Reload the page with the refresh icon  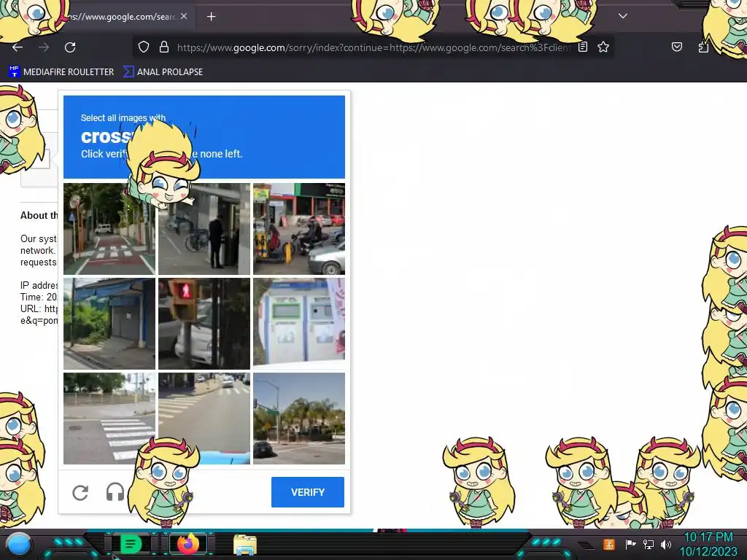(x=70, y=47)
